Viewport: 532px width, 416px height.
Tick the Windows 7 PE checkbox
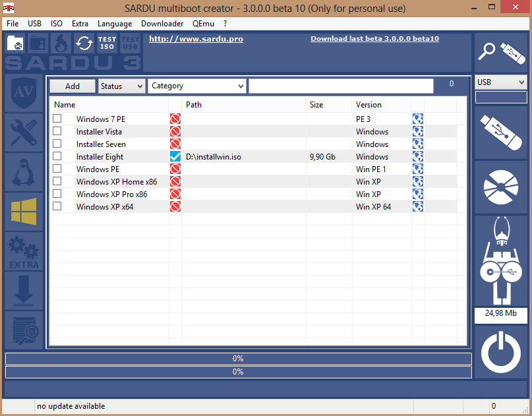tap(57, 119)
